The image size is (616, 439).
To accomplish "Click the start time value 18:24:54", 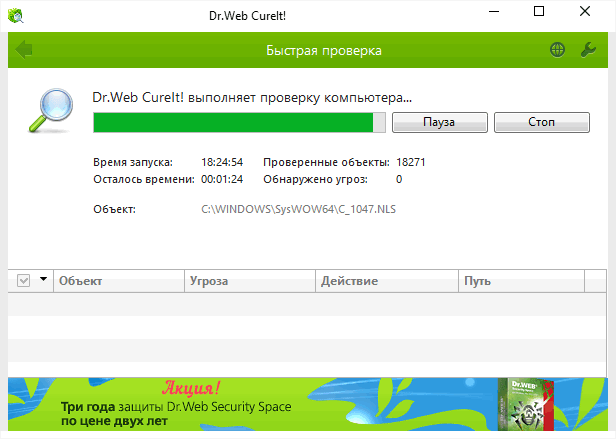I will [x=222, y=162].
